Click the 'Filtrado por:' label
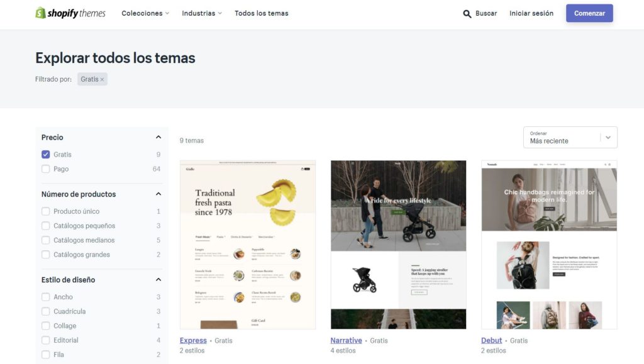The width and height of the screenshot is (644, 364). tap(53, 79)
